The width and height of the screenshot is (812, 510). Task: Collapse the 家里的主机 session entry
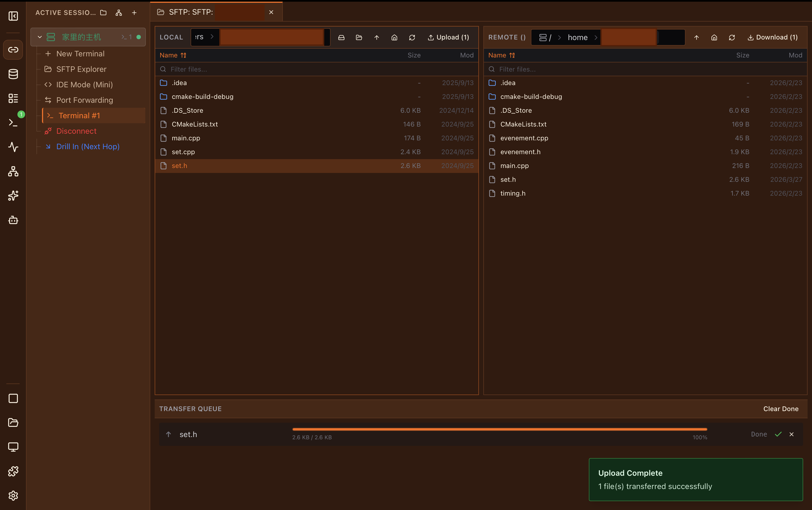click(x=40, y=37)
